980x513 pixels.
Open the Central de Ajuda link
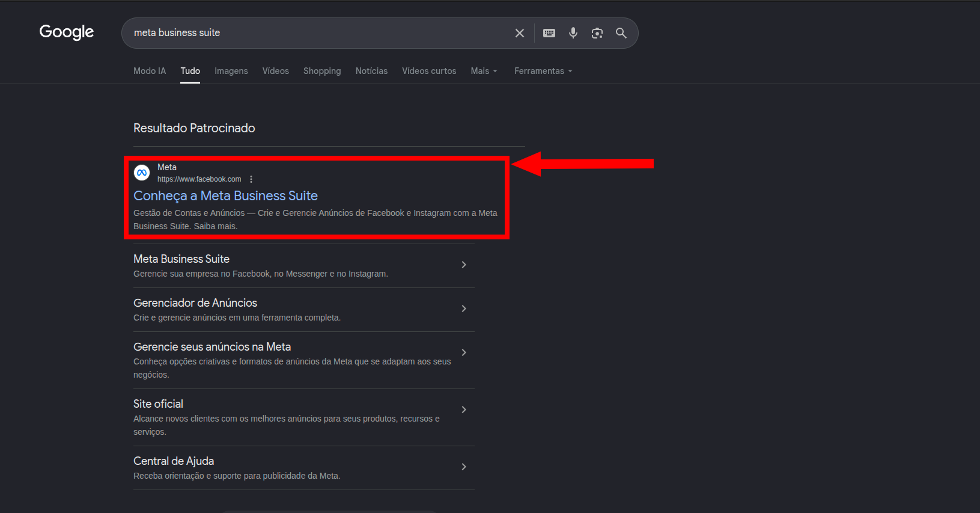click(x=174, y=461)
